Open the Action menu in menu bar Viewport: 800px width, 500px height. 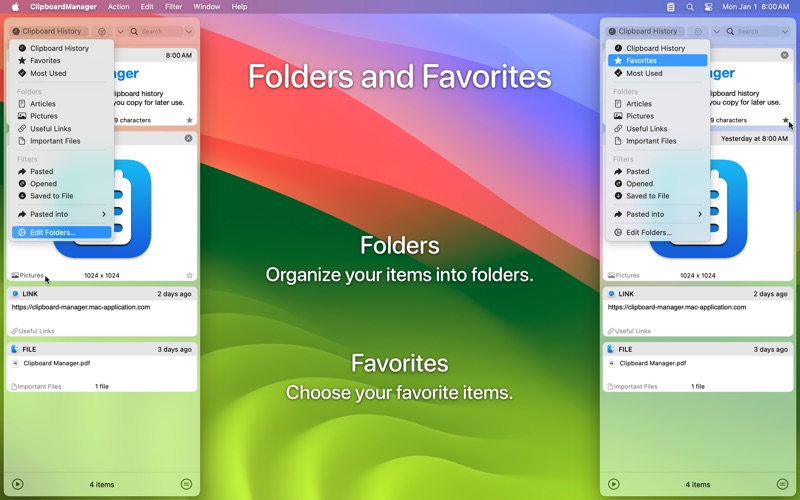tap(118, 7)
